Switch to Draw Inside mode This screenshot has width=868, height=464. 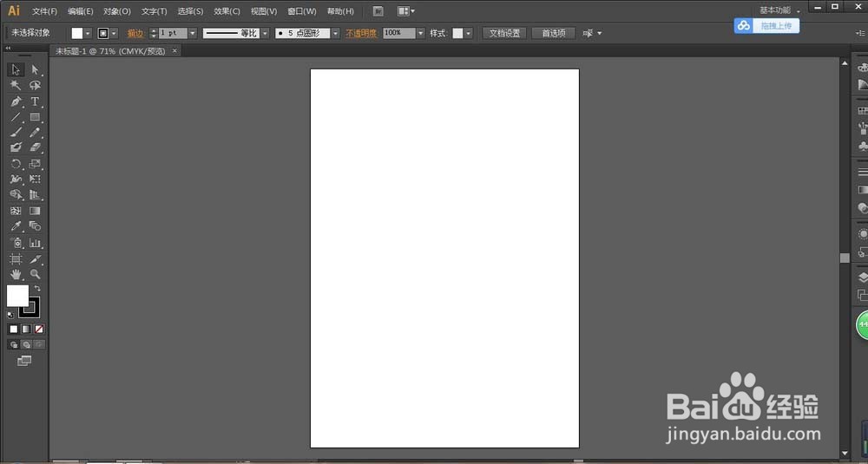coord(39,344)
